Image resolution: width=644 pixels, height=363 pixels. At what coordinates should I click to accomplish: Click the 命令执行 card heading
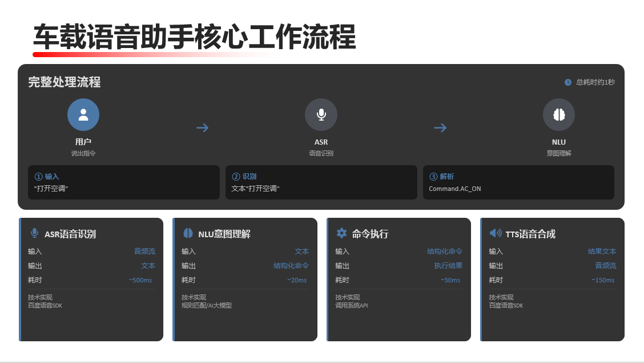coord(370,234)
